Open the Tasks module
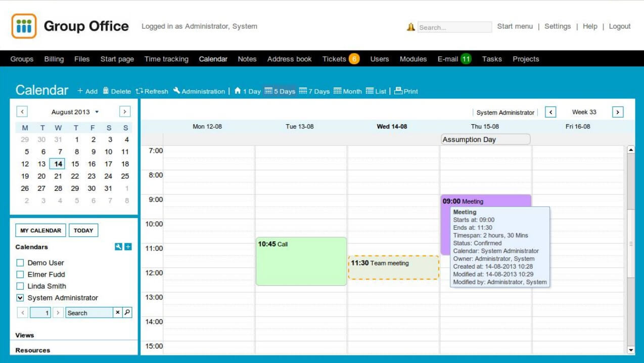Screen dimensions: 644x363 [x=492, y=59]
